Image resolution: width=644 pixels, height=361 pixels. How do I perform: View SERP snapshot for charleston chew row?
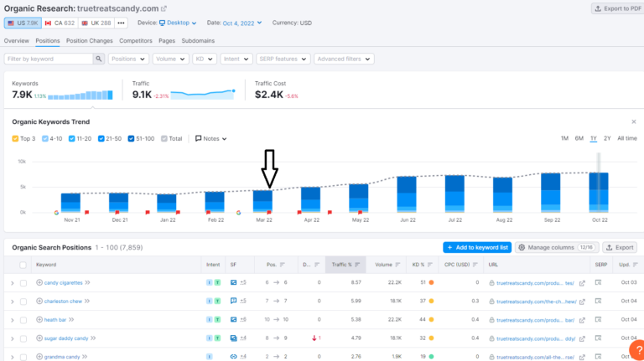pyautogui.click(x=599, y=301)
